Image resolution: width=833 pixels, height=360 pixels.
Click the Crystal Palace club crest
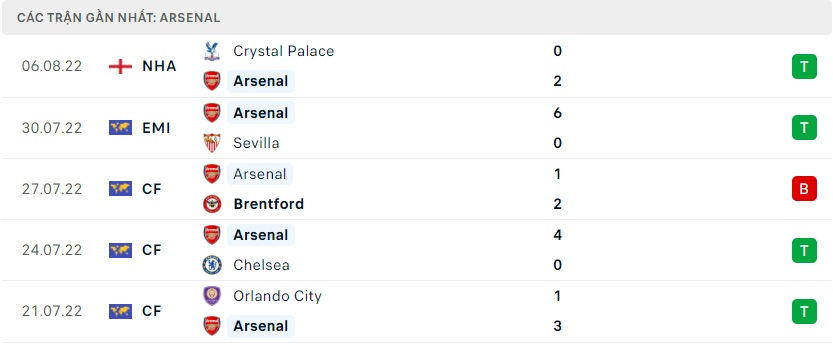click(212, 52)
